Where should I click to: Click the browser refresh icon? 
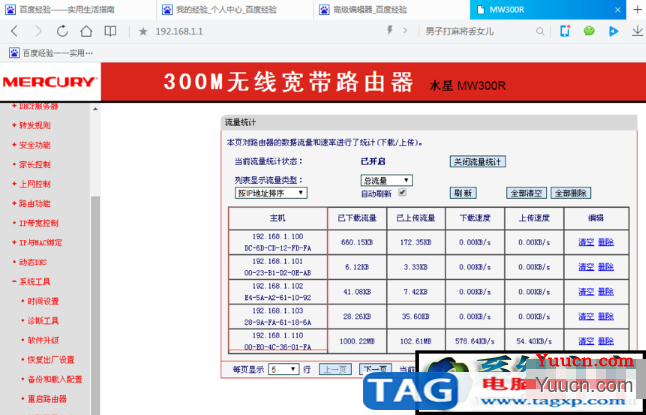pos(62,31)
